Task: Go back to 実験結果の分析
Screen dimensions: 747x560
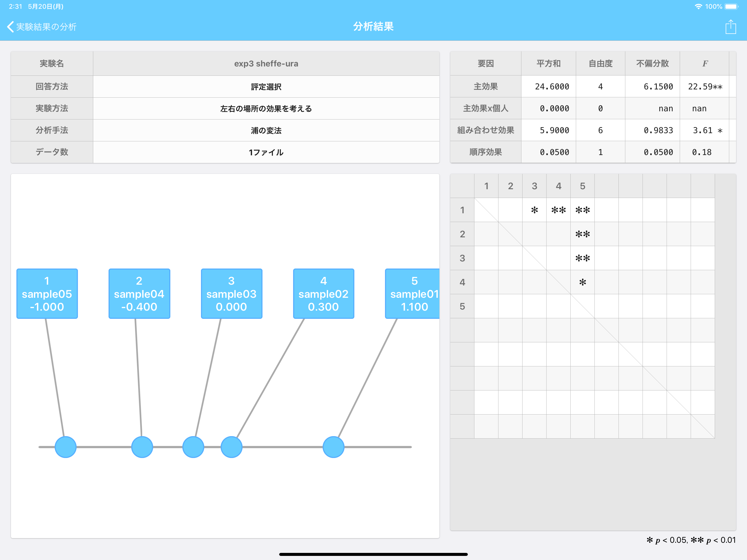Action: click(42, 27)
